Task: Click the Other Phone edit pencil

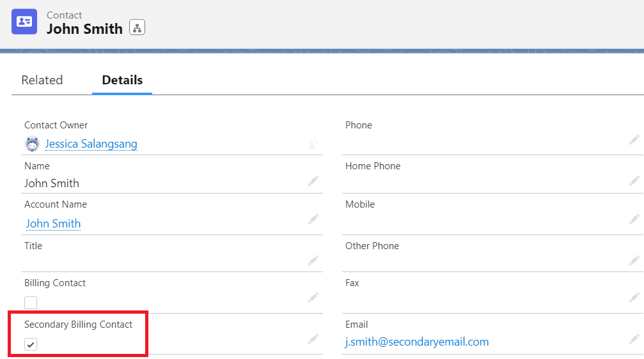Action: tap(634, 260)
